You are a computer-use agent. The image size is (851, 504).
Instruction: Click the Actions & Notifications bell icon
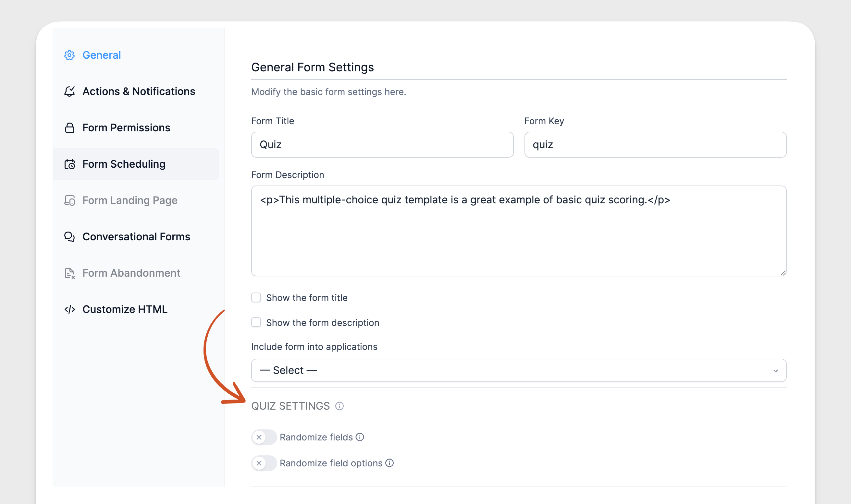point(69,91)
